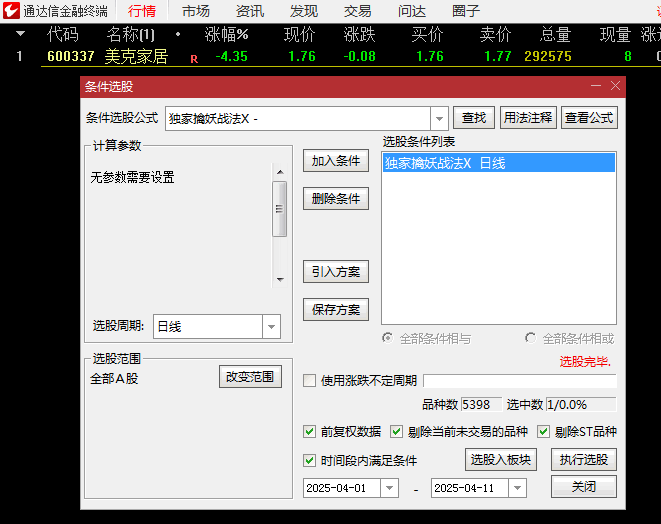Click the 改变范围 button
This screenshot has width=661, height=524.
point(250,376)
